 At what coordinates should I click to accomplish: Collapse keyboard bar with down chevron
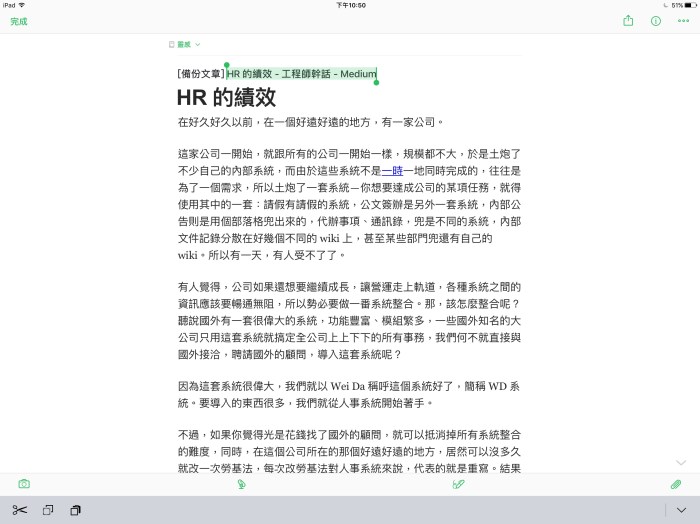point(681,510)
